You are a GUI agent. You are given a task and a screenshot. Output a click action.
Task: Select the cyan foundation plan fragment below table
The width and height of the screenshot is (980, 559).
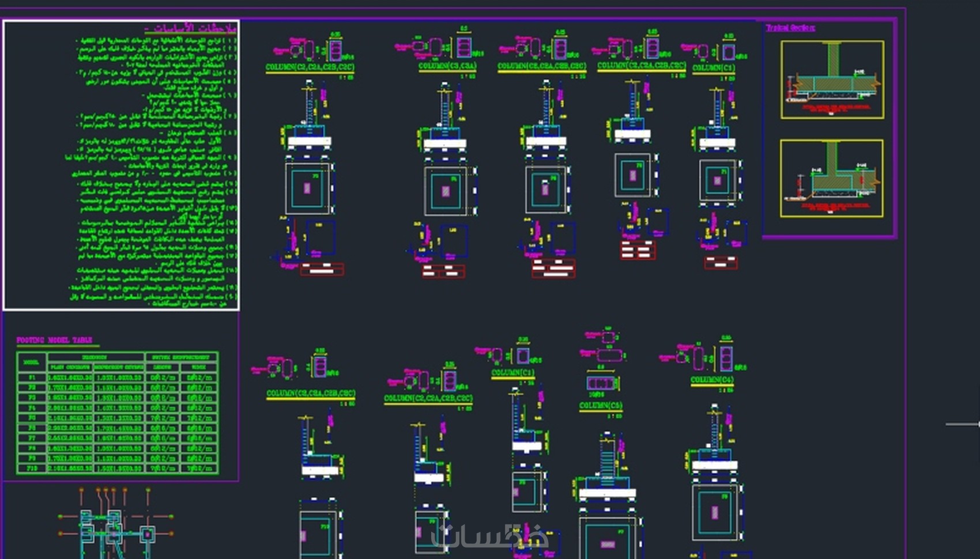tap(115, 523)
